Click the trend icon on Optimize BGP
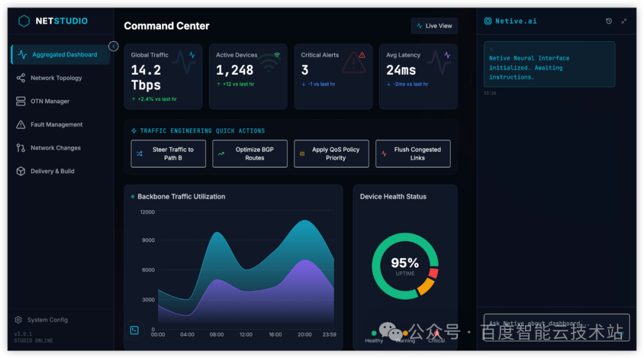Screen dimensions: 644x358 click(221, 154)
